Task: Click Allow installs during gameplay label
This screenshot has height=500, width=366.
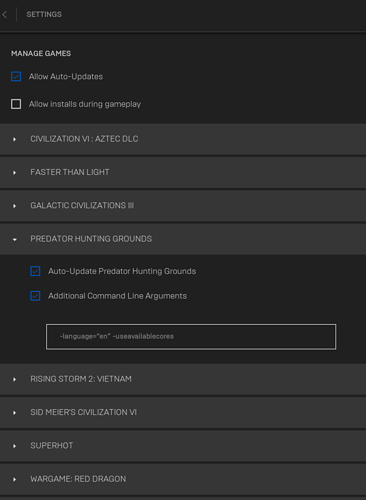Action: tap(85, 104)
